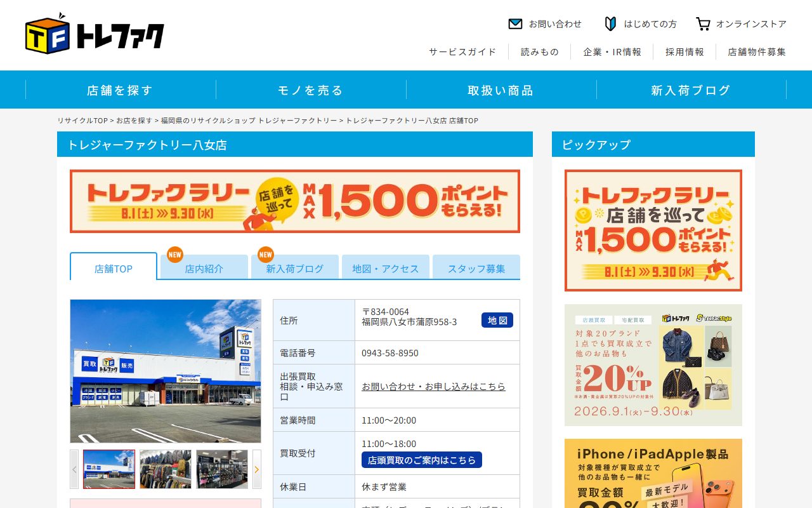
Task: Click the iPhone/iPad Apple製品 banner
Action: point(653,473)
